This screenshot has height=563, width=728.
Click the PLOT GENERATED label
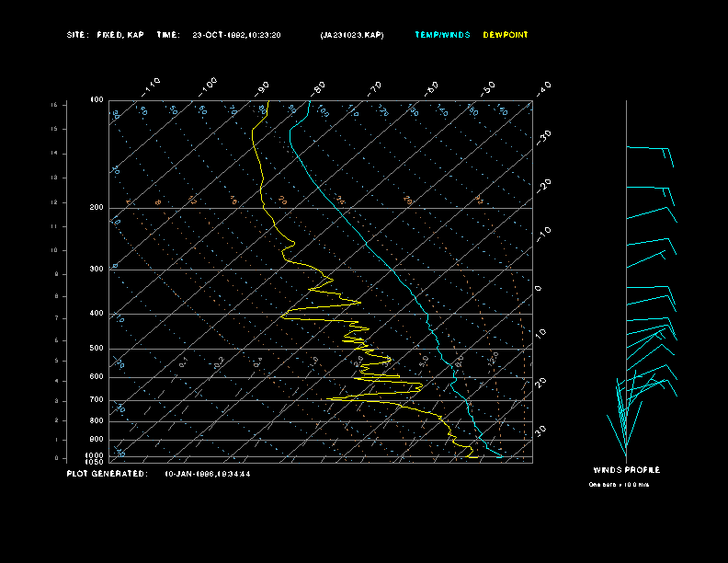pyautogui.click(x=106, y=474)
